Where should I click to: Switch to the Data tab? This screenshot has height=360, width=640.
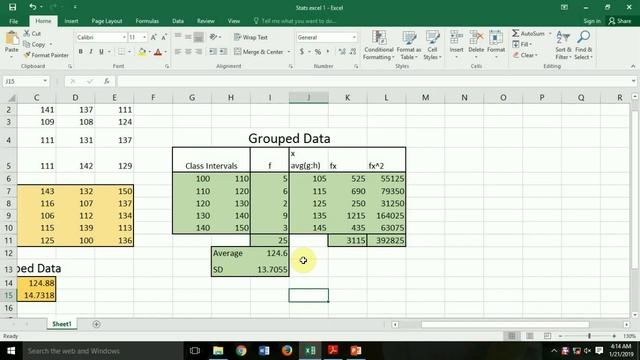point(178,21)
